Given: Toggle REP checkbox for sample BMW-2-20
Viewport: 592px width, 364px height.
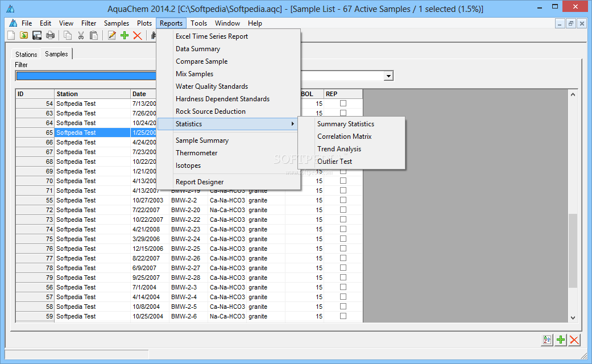Looking at the screenshot, I should pos(343,209).
